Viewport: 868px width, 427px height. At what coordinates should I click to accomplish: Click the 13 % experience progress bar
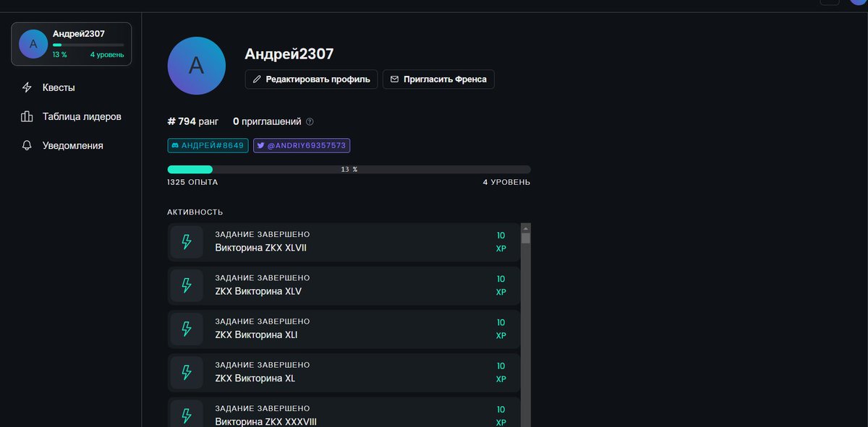coord(349,169)
